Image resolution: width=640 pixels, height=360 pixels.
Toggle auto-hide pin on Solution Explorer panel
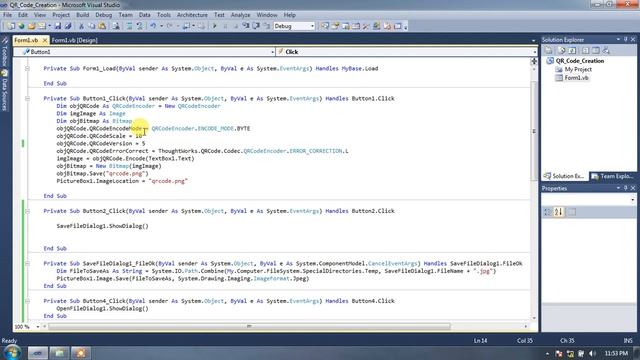click(626, 39)
